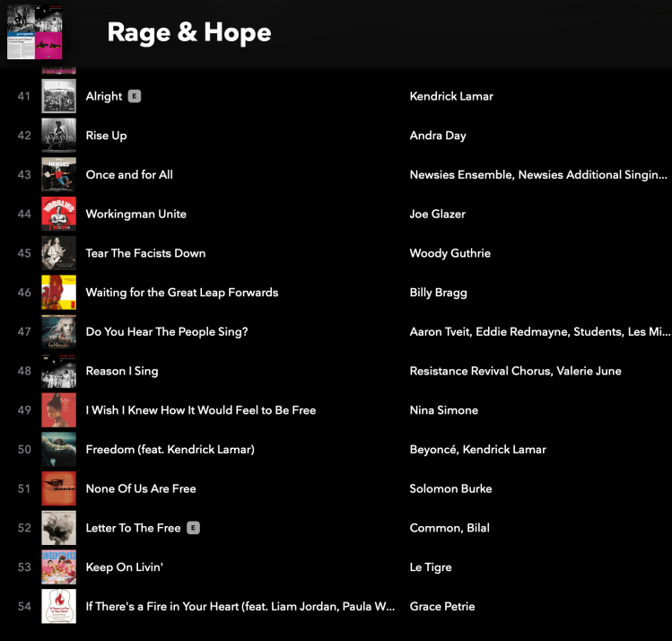Image resolution: width=672 pixels, height=641 pixels.
Task: Click track number 54
Action: coord(24,606)
